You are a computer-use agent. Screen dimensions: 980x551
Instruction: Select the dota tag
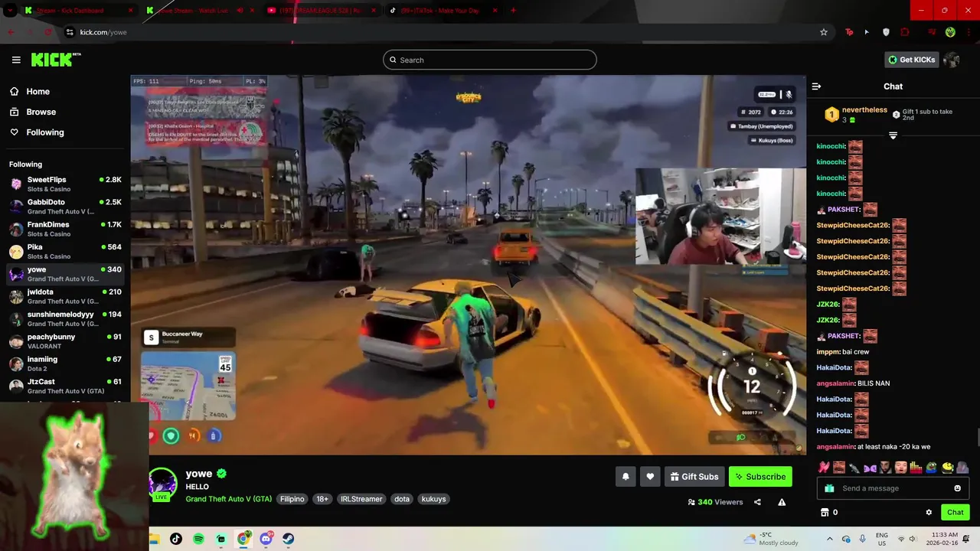(x=402, y=499)
